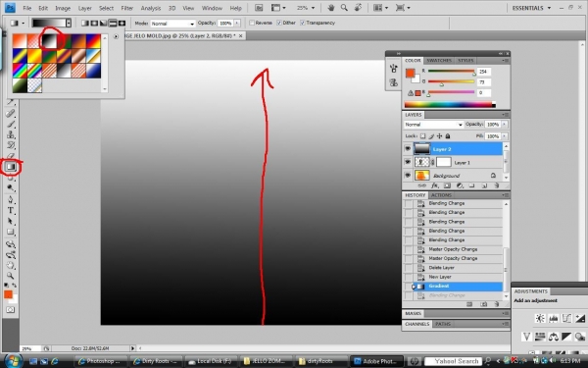Enable the Reverse checkbox
Screen dimensions: 588x368
click(x=252, y=23)
